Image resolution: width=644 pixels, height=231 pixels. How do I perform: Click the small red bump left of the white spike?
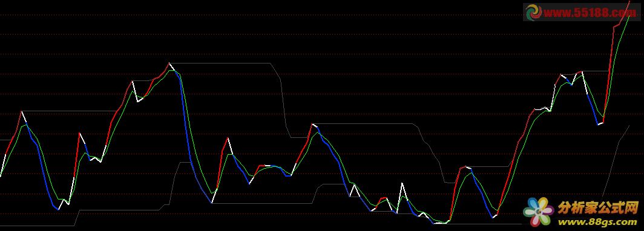pyautogui.click(x=384, y=198)
